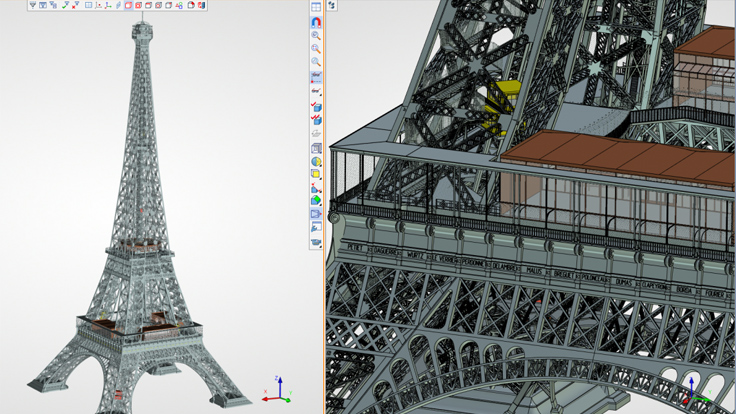Click the triangle-circle-square shapes icon
Image resolution: width=736 pixels, height=414 pixels.
179,5
